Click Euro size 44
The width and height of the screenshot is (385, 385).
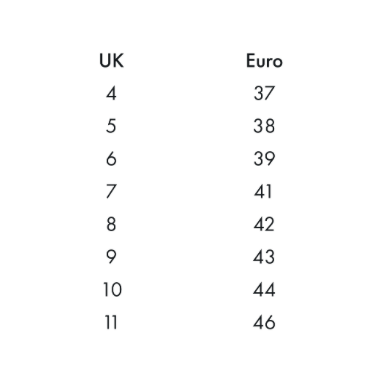coord(264,289)
